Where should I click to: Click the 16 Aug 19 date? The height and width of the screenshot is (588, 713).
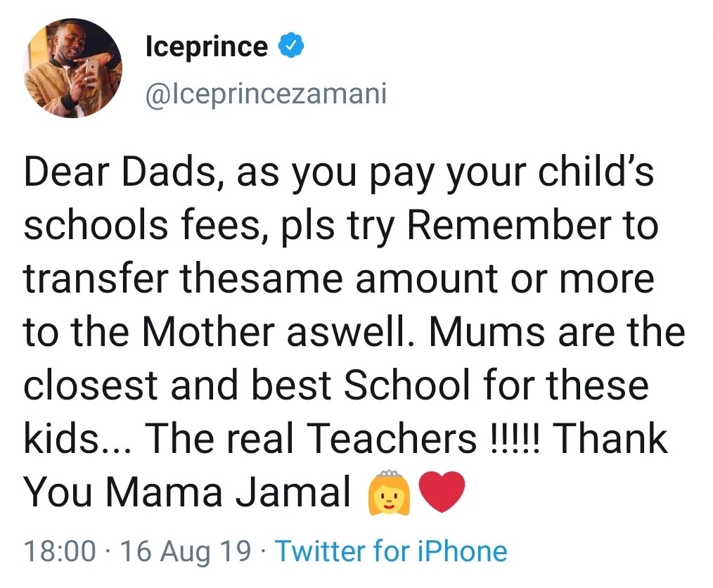(x=186, y=551)
